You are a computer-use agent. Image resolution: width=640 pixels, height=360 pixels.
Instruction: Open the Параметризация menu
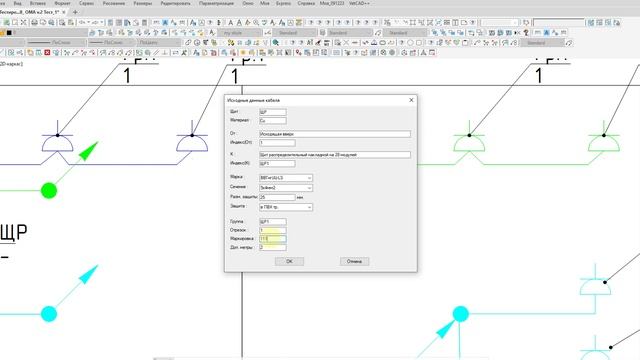216,3
